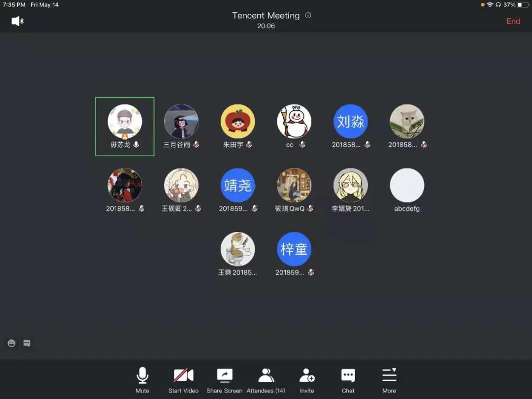Image resolution: width=532 pixels, height=399 pixels.
Task: Expand the More menu
Action: click(x=389, y=380)
